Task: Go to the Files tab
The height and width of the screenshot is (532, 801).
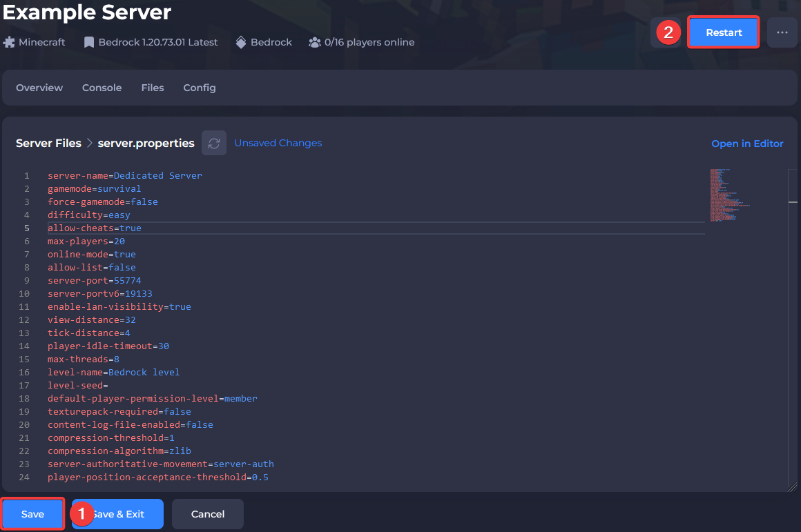Action: click(x=153, y=88)
